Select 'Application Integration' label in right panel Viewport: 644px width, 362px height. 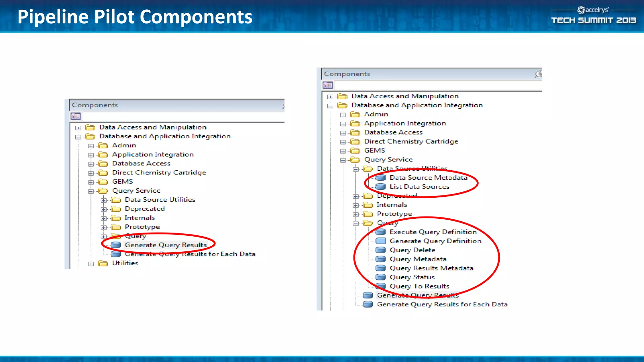point(405,123)
